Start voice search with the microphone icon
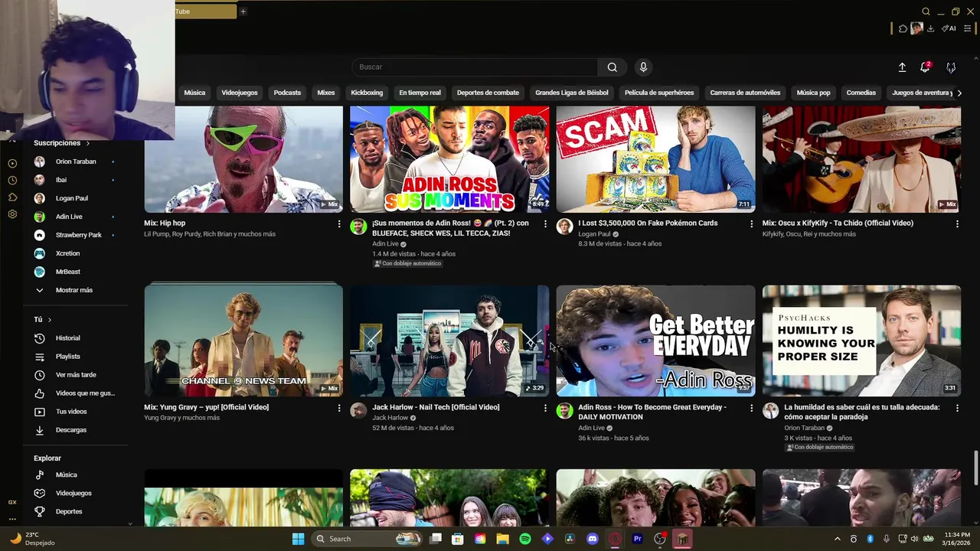 point(643,67)
